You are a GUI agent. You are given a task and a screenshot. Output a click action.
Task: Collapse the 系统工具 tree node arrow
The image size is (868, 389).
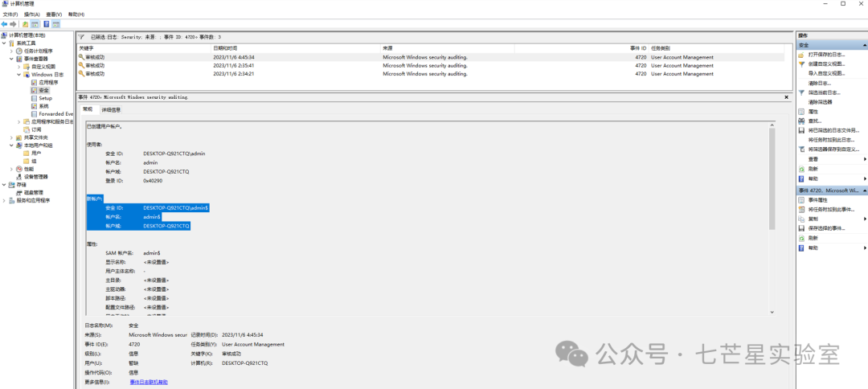coord(5,43)
